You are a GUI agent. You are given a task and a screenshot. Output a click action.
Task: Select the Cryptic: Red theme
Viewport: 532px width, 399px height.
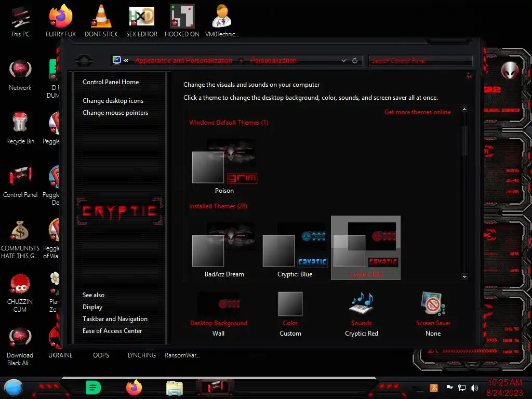coord(365,248)
